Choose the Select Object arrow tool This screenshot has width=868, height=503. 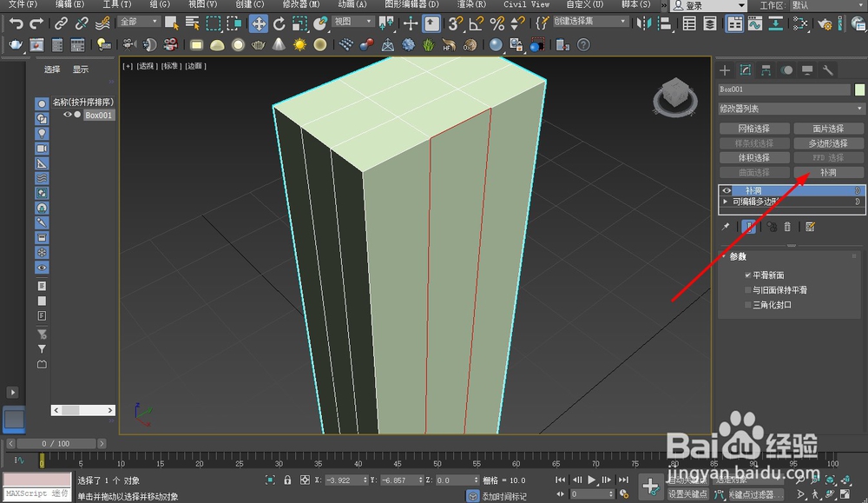click(172, 23)
